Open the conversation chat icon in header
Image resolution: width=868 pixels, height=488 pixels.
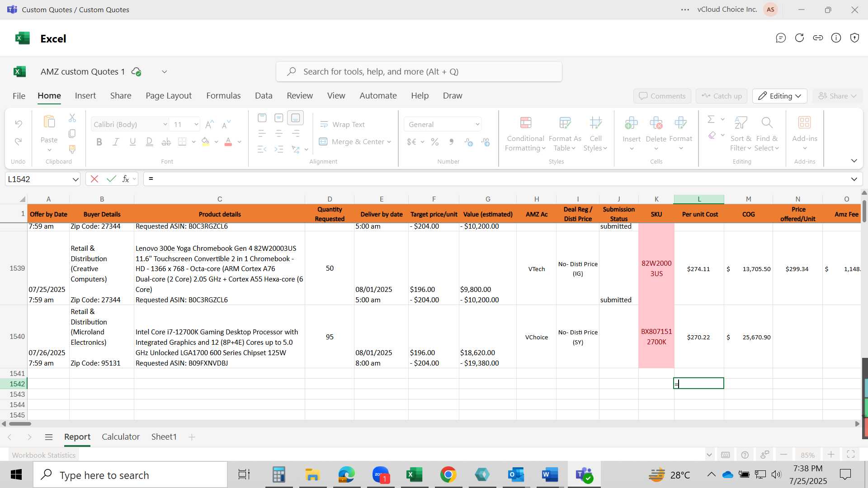(781, 38)
